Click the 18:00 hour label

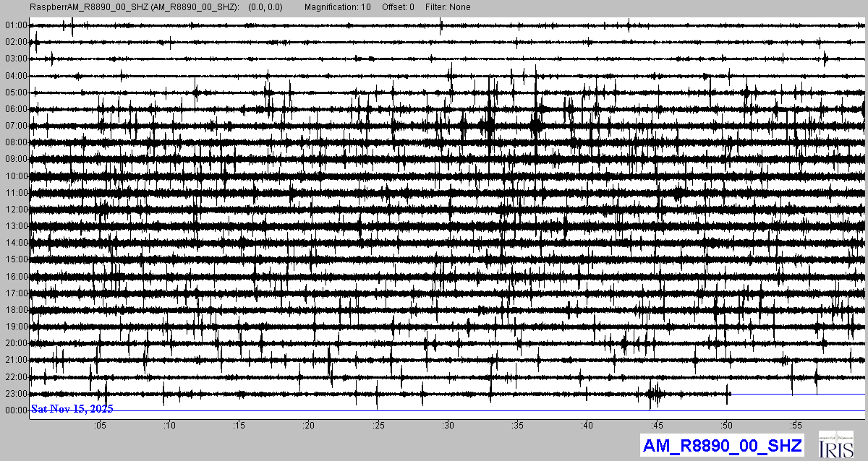16,310
